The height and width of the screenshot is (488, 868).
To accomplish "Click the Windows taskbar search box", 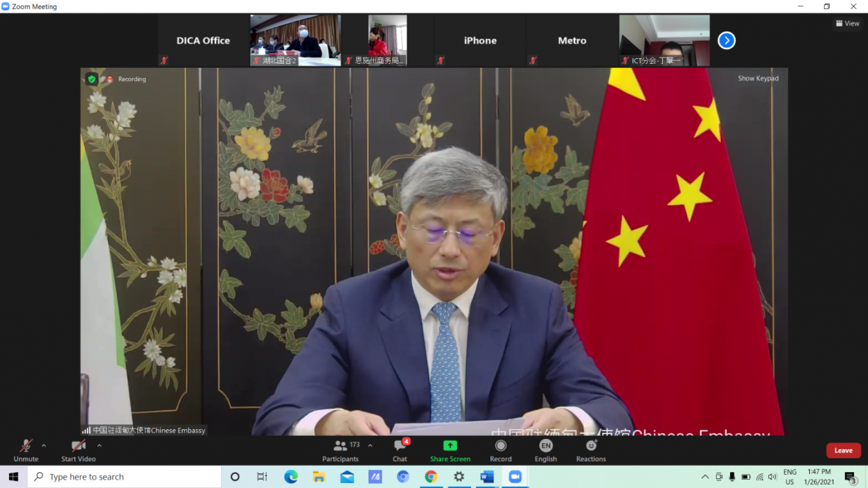I will 125,477.
